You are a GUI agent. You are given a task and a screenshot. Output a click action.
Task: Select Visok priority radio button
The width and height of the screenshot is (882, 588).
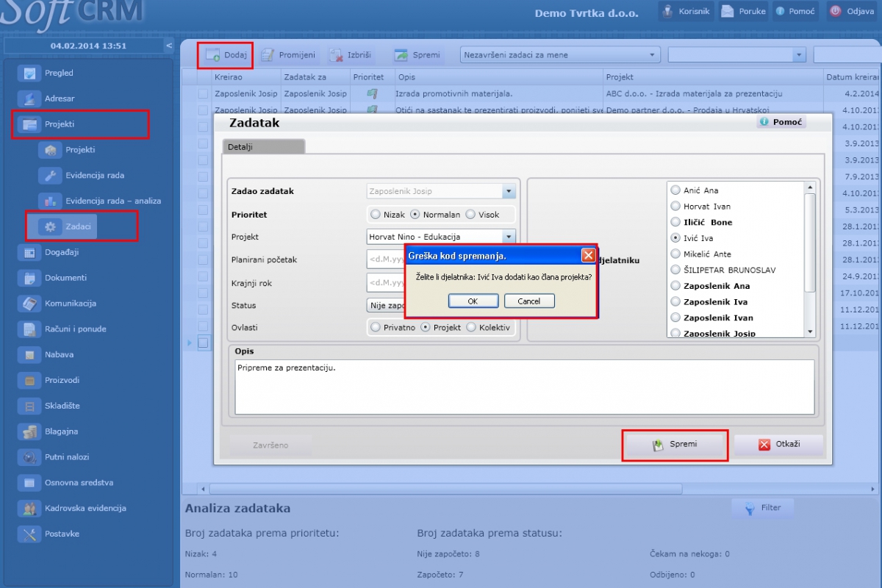(470, 215)
